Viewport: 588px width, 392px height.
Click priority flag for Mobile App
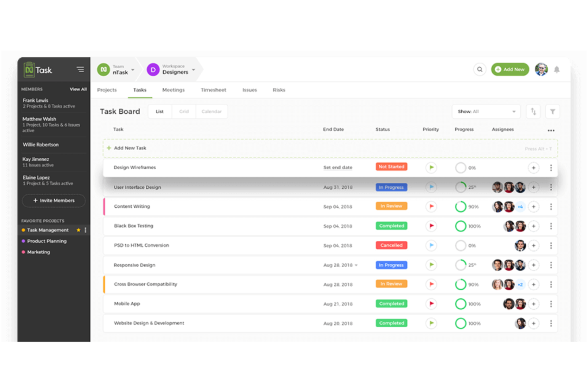431,304
